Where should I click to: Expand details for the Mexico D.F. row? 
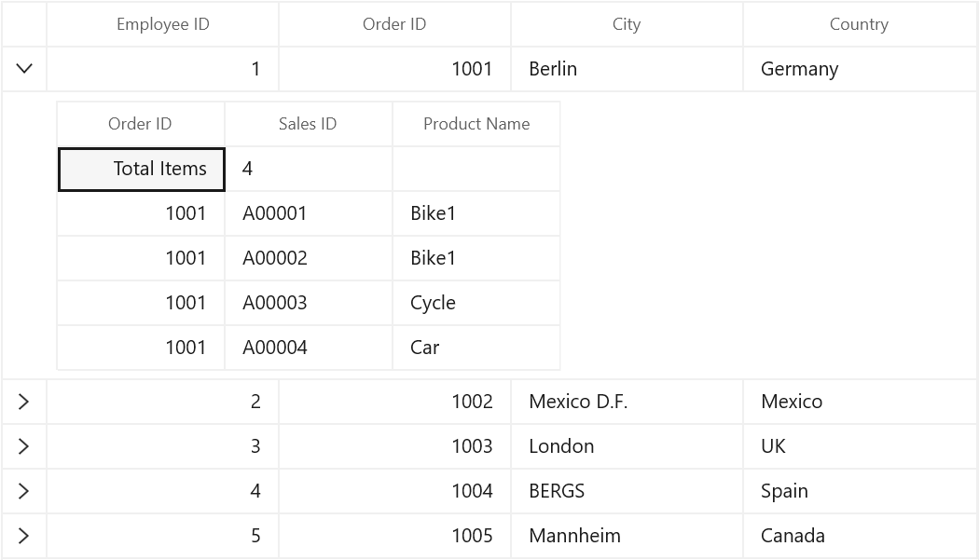coord(24,402)
